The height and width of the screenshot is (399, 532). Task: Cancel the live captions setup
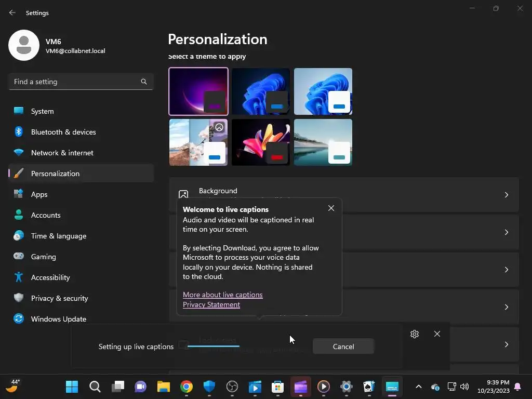343,347
